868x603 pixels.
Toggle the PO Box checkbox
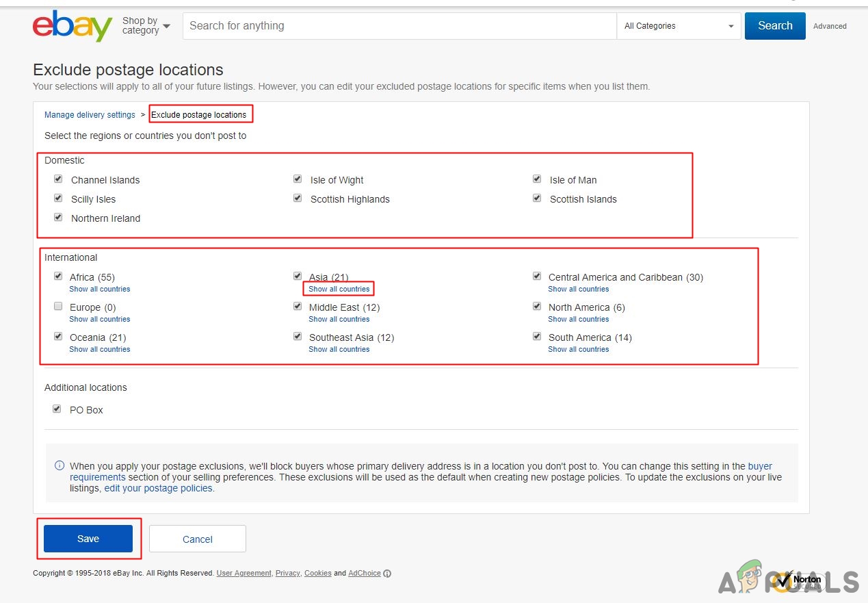click(x=57, y=409)
